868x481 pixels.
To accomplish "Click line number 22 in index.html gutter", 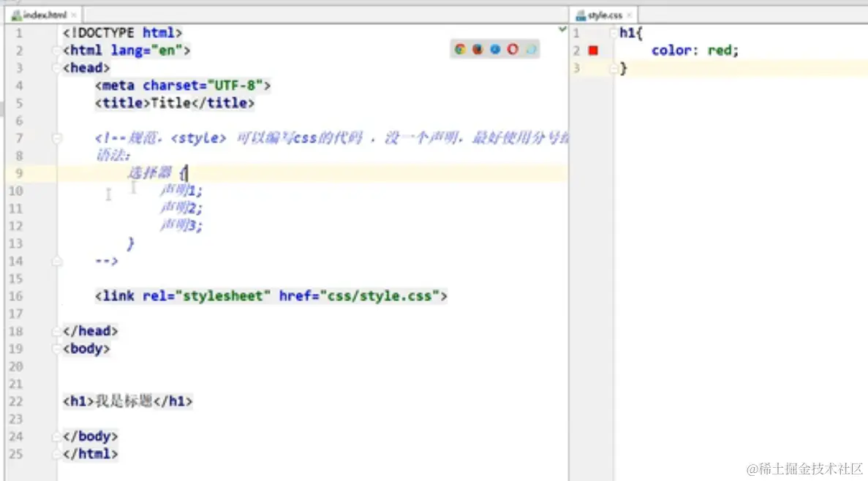I will (x=15, y=401).
